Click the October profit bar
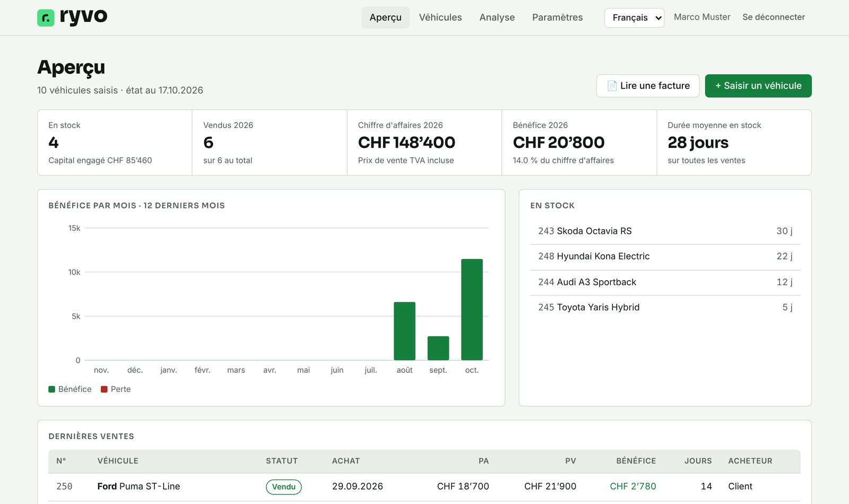849x504 pixels. [472, 310]
